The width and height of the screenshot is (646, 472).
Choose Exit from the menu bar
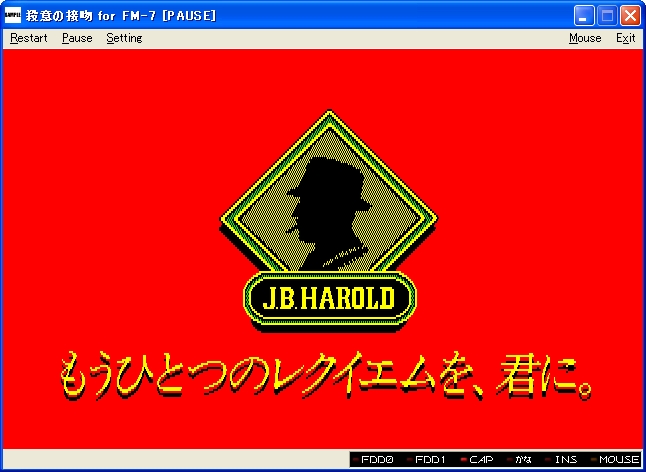[x=625, y=38]
